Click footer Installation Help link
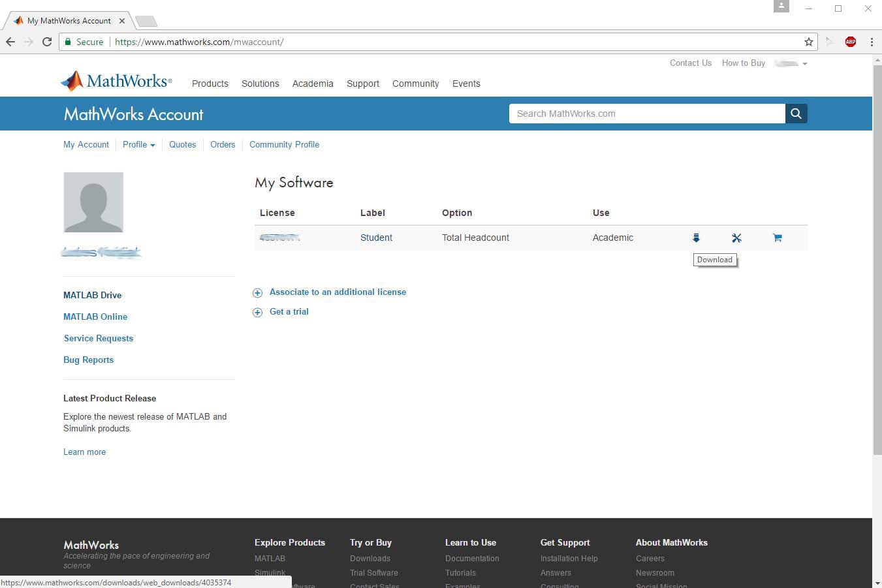 click(x=569, y=559)
